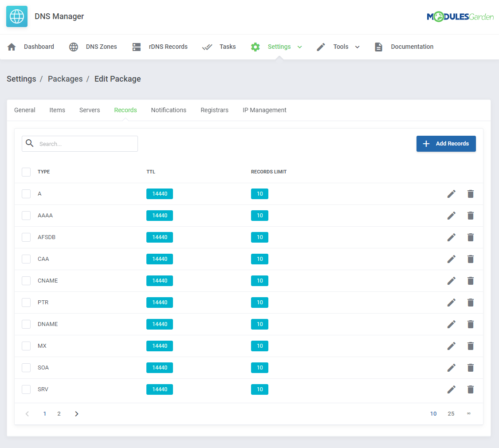Open the DNS Zones menu item
Image resolution: width=499 pixels, height=448 pixels.
coord(93,47)
